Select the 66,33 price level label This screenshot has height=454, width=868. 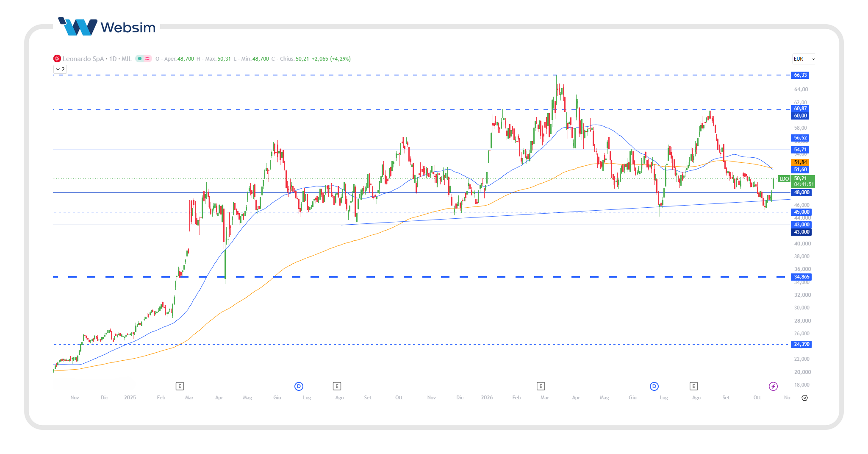(800, 75)
